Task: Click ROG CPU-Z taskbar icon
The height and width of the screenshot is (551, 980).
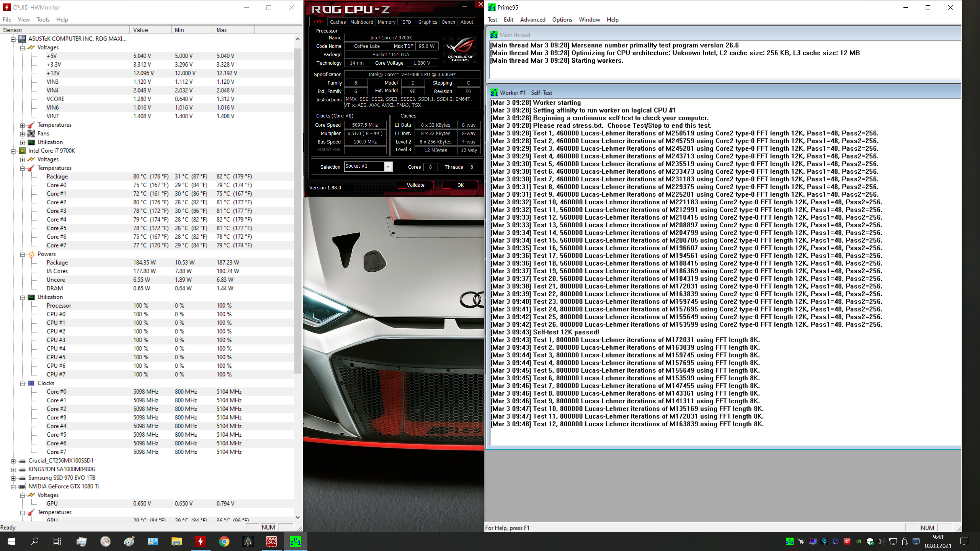Action: coord(271,541)
